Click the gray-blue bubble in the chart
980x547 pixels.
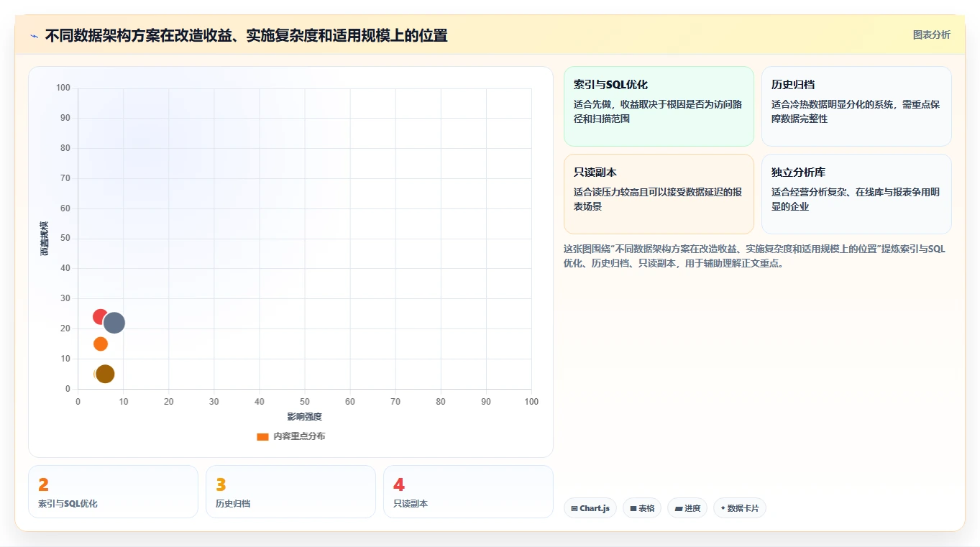[x=114, y=323]
